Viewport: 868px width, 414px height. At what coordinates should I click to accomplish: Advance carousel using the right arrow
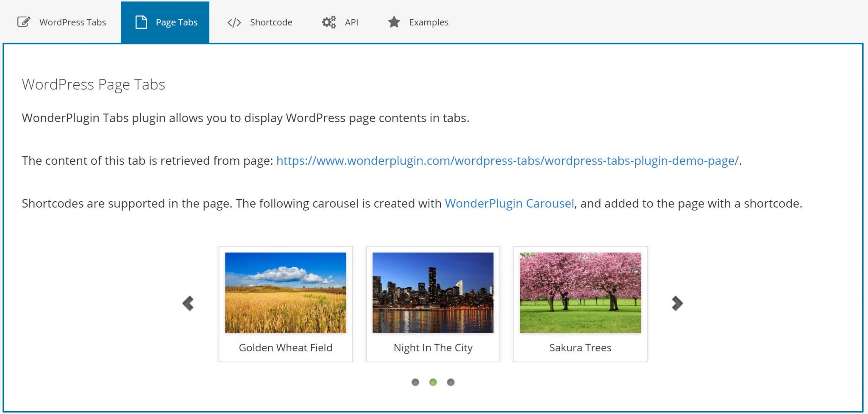pos(677,303)
